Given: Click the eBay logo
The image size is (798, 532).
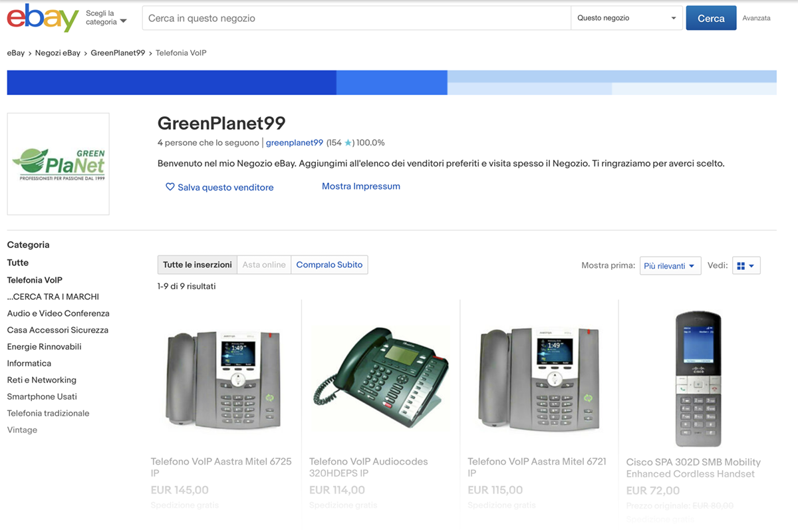Looking at the screenshot, I should click(x=43, y=18).
